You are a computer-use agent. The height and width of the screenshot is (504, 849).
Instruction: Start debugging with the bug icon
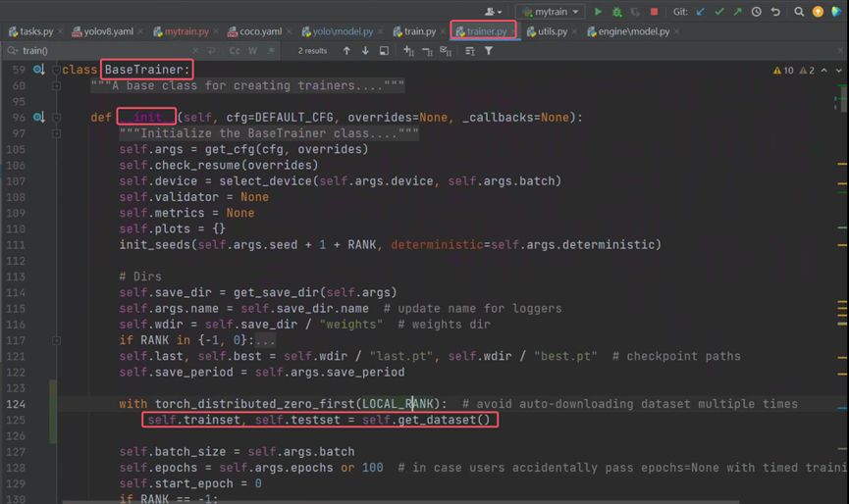(x=616, y=12)
